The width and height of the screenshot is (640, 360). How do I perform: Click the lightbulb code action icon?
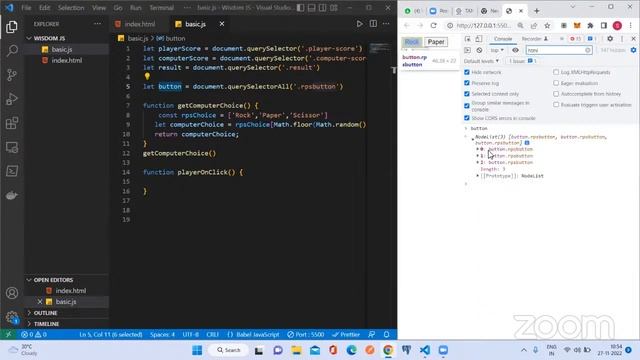147,76
